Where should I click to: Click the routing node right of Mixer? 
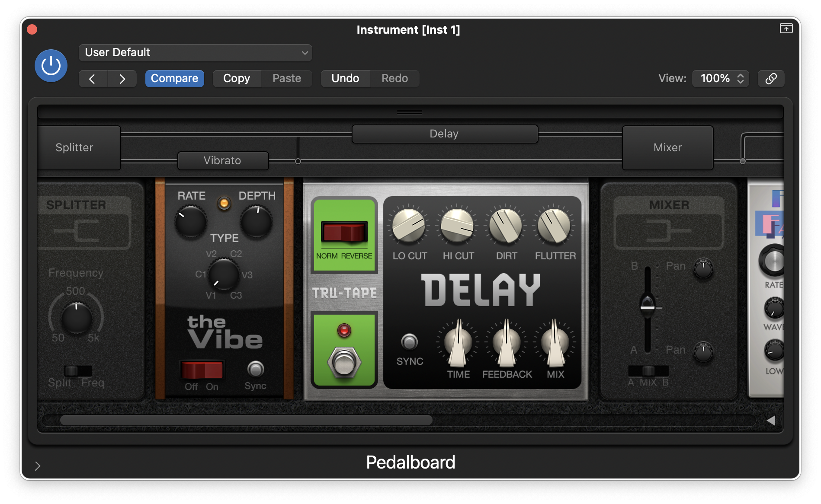pyautogui.click(x=743, y=161)
